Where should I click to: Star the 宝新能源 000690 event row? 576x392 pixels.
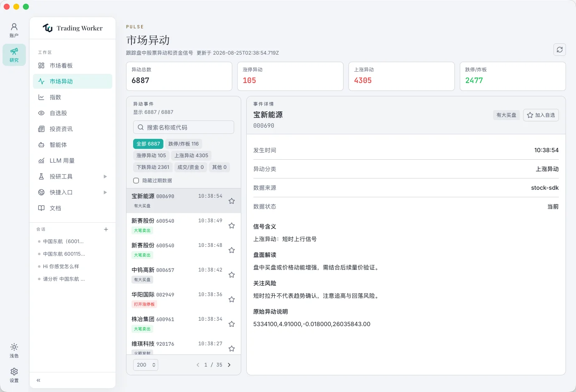pos(232,201)
